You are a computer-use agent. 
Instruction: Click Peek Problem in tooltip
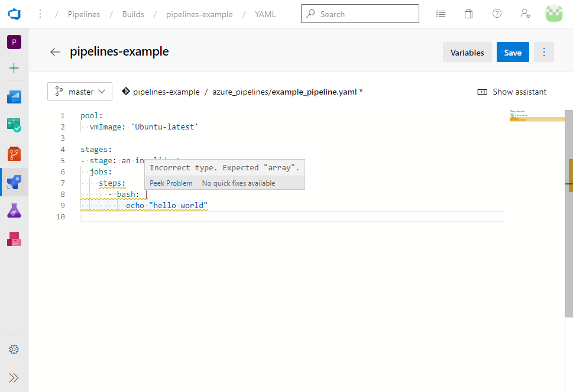click(x=171, y=183)
